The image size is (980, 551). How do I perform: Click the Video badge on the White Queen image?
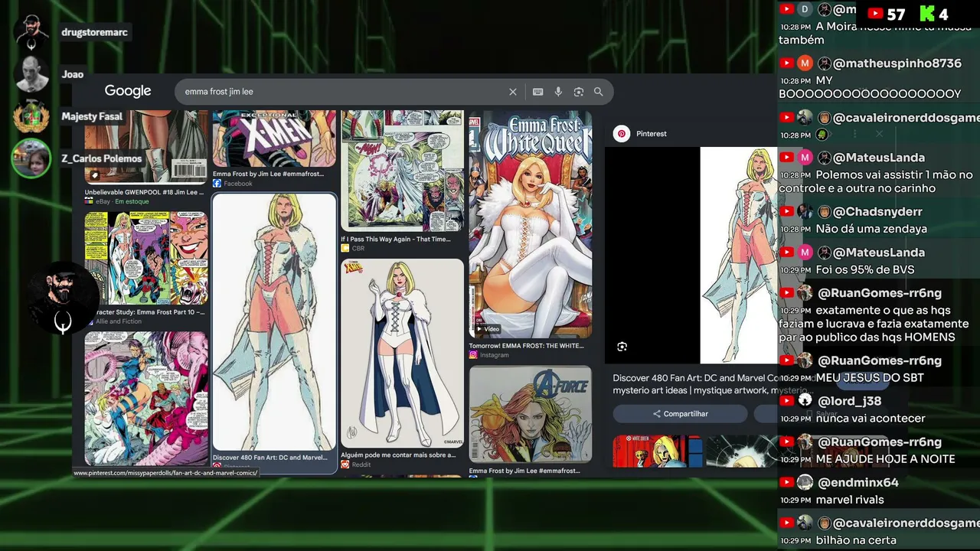[488, 329]
